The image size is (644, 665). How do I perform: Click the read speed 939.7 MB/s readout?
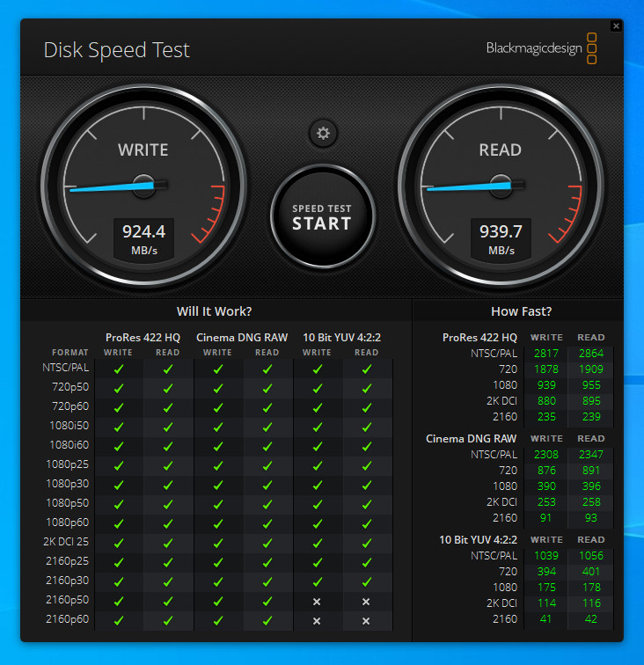click(501, 239)
